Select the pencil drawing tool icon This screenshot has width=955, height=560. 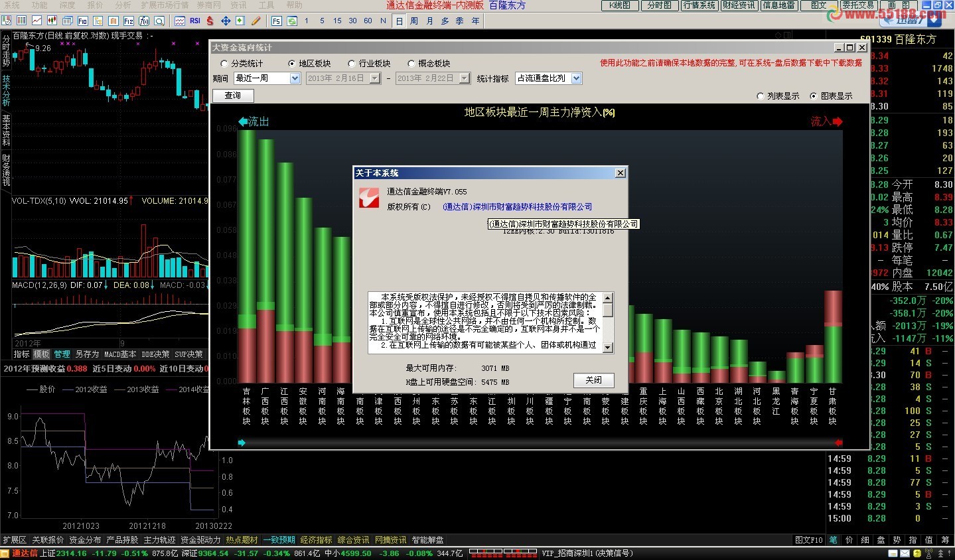tap(256, 21)
